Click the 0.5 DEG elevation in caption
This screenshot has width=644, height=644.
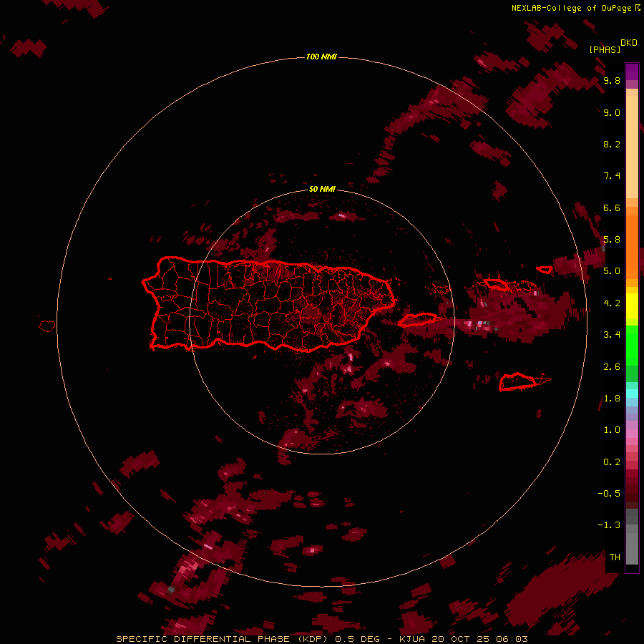point(358,639)
